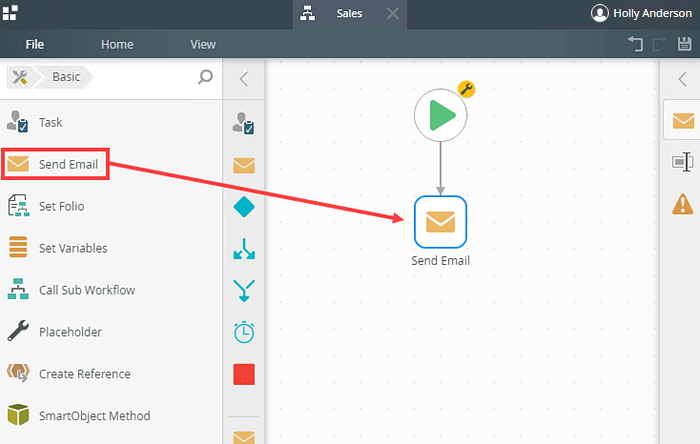Screen dimensions: 700x444
Task: Expand the right configuration panel chevron
Action: pos(682,79)
